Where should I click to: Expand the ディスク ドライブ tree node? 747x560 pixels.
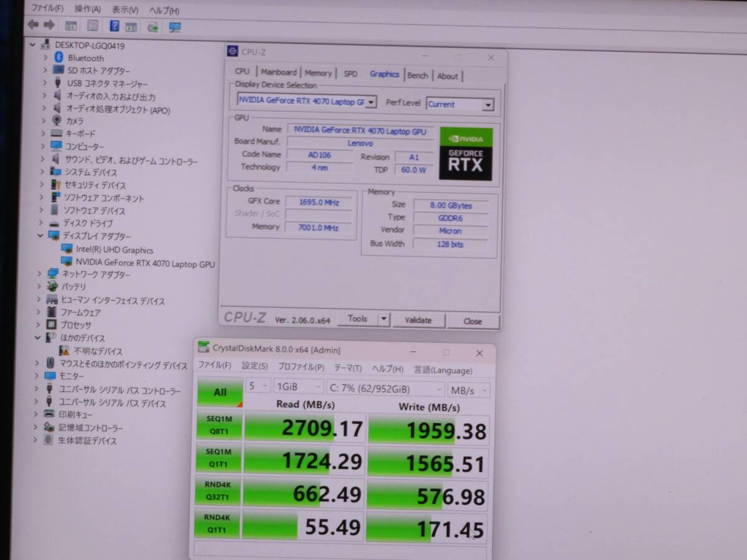click(x=42, y=222)
